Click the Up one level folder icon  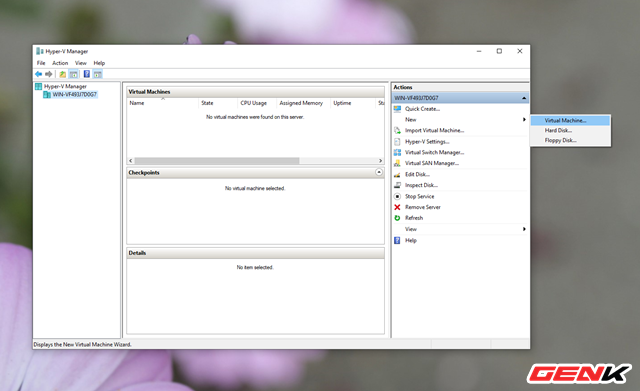tap(62, 74)
